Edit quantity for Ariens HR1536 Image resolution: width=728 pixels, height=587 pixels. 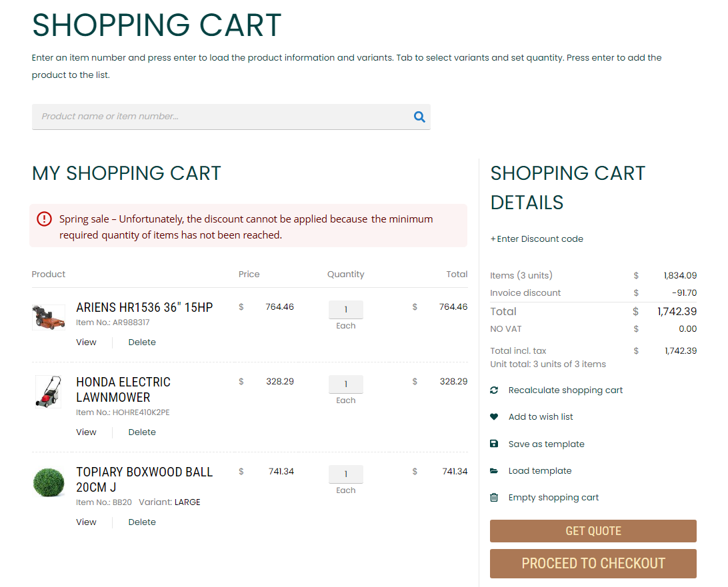tap(346, 310)
